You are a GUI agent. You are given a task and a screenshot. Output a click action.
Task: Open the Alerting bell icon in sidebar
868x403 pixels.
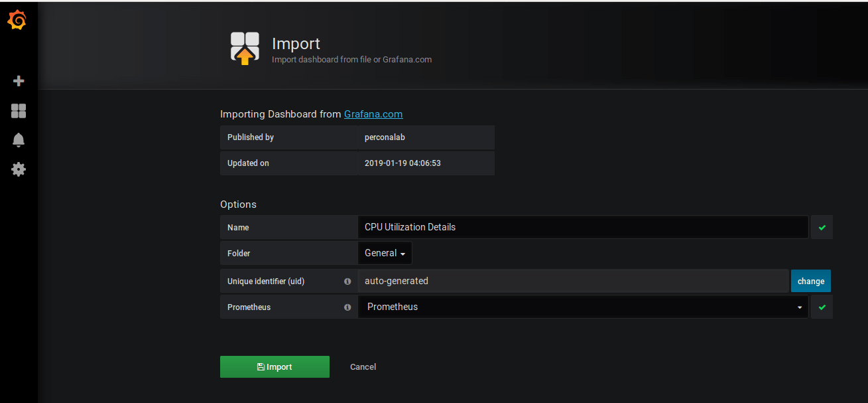click(x=19, y=139)
